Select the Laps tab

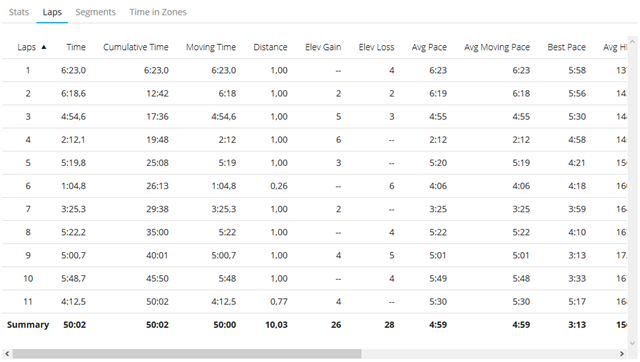pos(52,12)
